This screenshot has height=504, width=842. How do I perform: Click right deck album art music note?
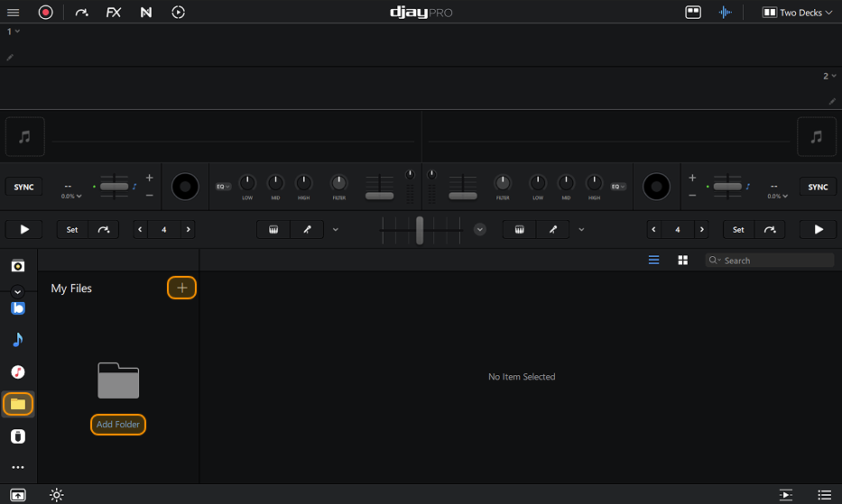point(817,137)
